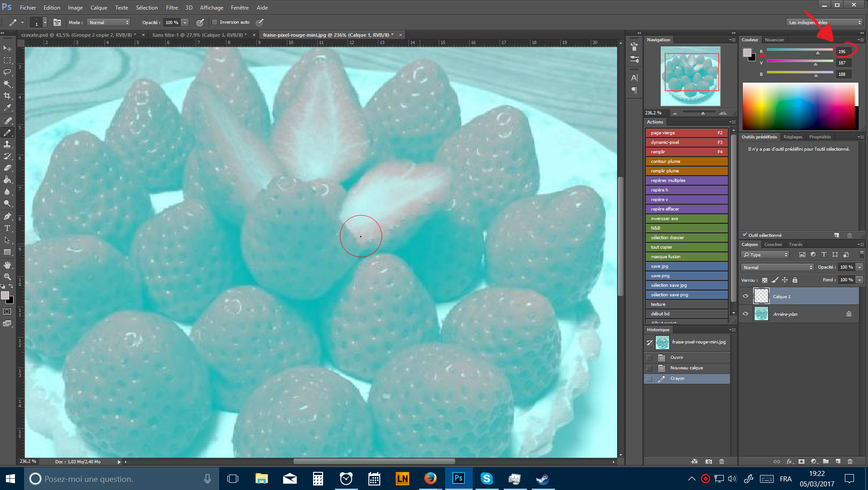Run the save jpg action
868x490 pixels.
[686, 266]
